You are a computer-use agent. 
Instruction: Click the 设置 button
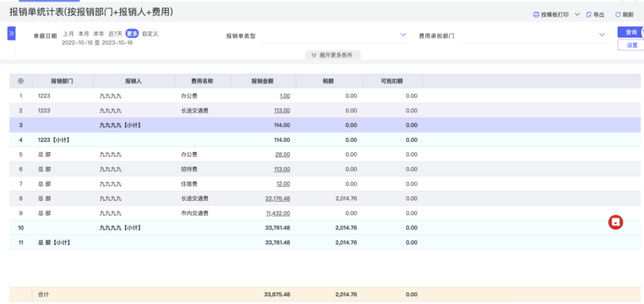point(632,45)
